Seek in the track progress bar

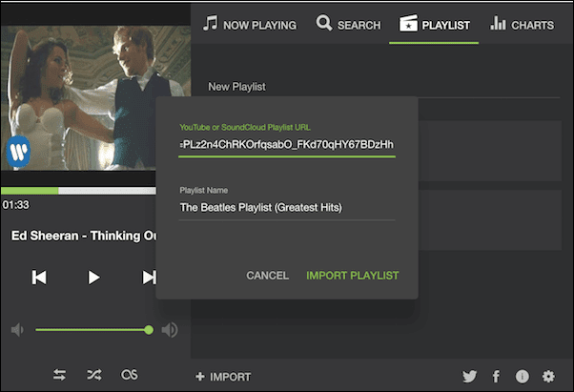tap(78, 191)
